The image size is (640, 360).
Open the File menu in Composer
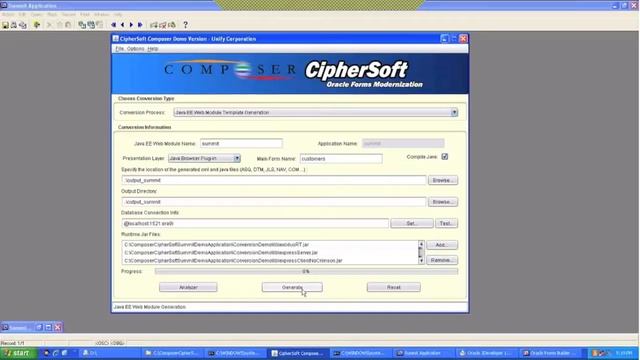[119, 49]
